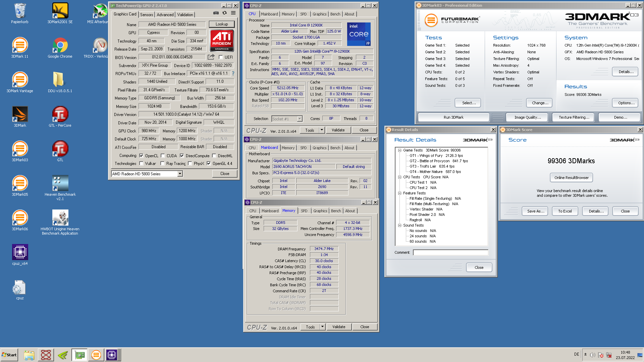Switch to the Advanced tab in GPU-Z
Screen dimensions: 644x362
pyautogui.click(x=165, y=14)
